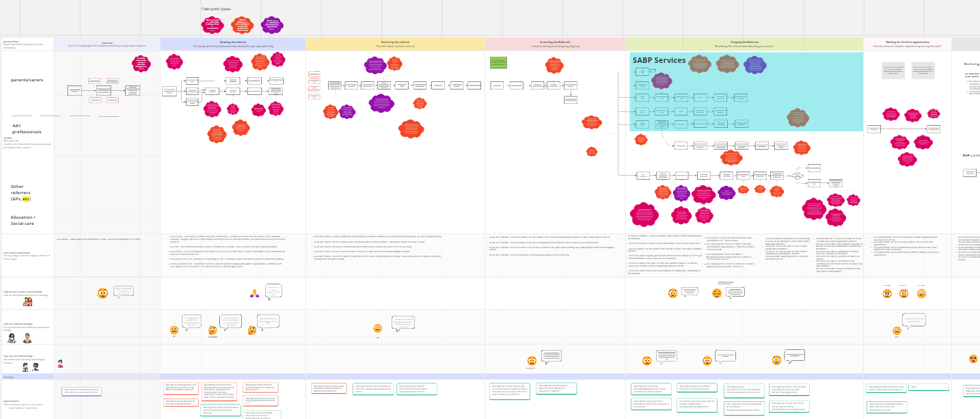Click the worried emoji in the Awareness column
Image resolution: width=980 pixels, height=419 pixels.
pos(102,293)
